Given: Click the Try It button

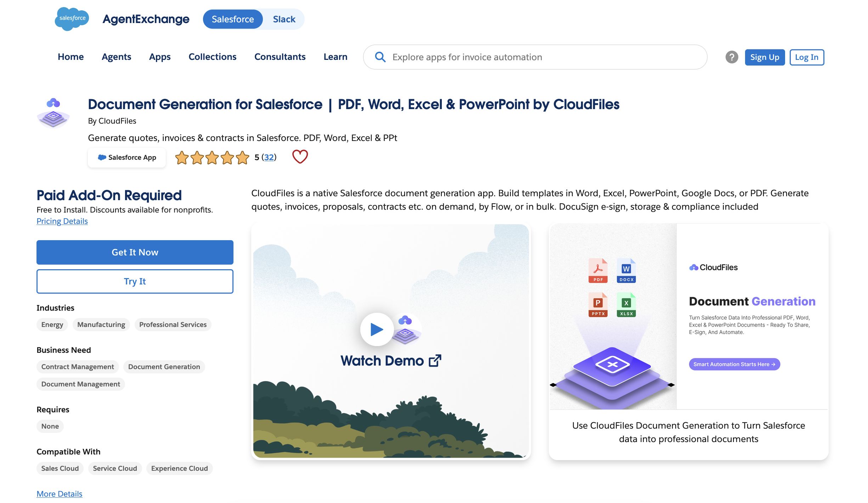Looking at the screenshot, I should [135, 281].
